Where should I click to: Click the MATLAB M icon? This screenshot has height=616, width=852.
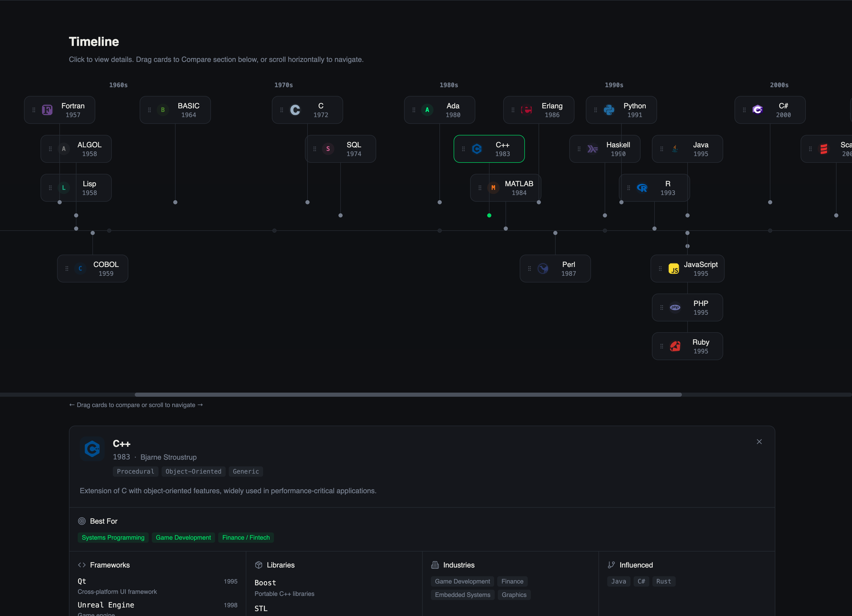[x=493, y=188]
